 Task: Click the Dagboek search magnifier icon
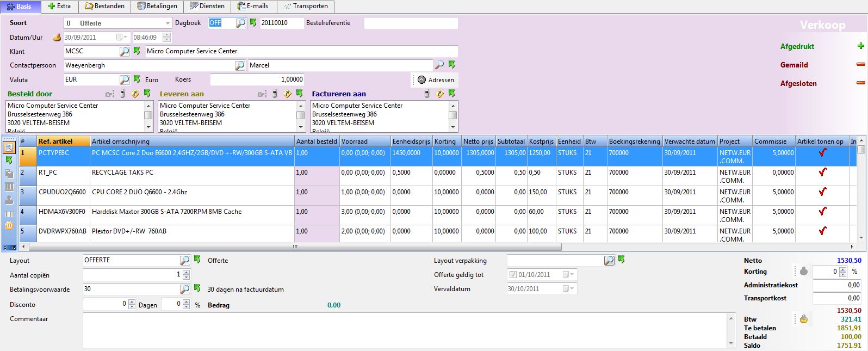click(241, 23)
